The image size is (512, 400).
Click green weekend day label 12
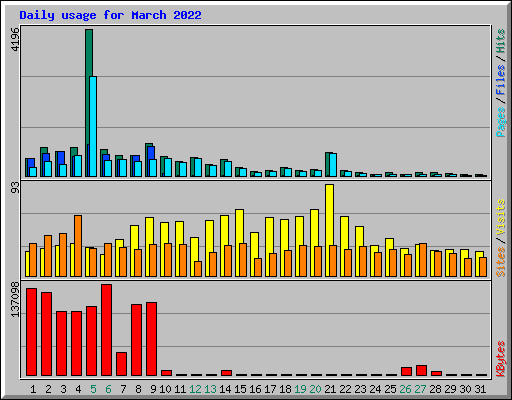point(195,389)
